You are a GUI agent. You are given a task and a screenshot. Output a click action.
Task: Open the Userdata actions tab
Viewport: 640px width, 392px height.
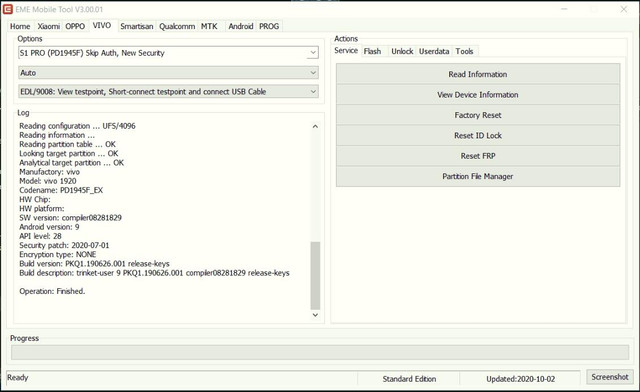click(x=434, y=51)
